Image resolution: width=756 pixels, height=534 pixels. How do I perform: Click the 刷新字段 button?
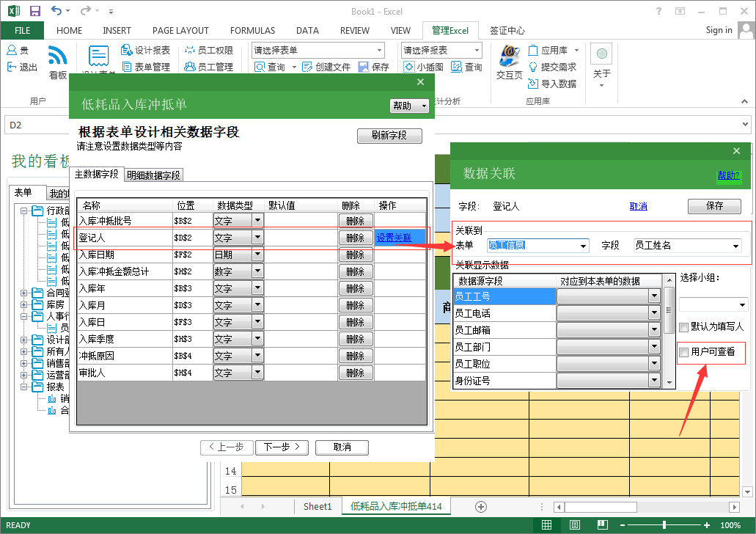(389, 136)
